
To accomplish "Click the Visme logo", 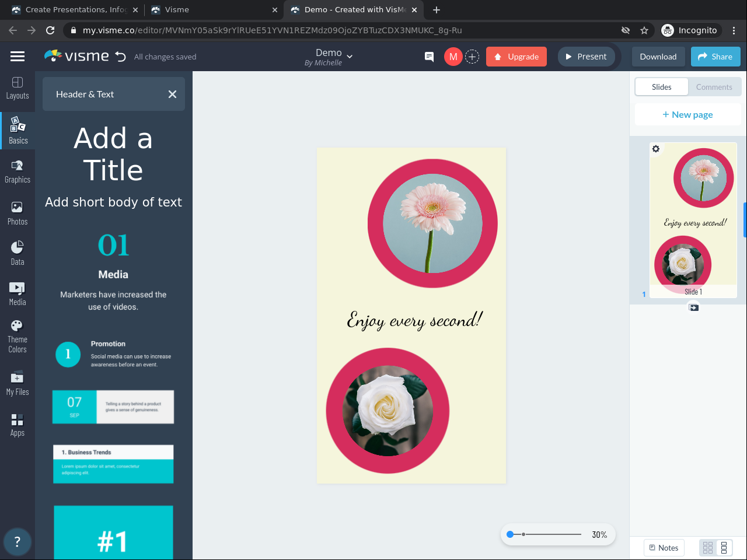I will [76, 56].
